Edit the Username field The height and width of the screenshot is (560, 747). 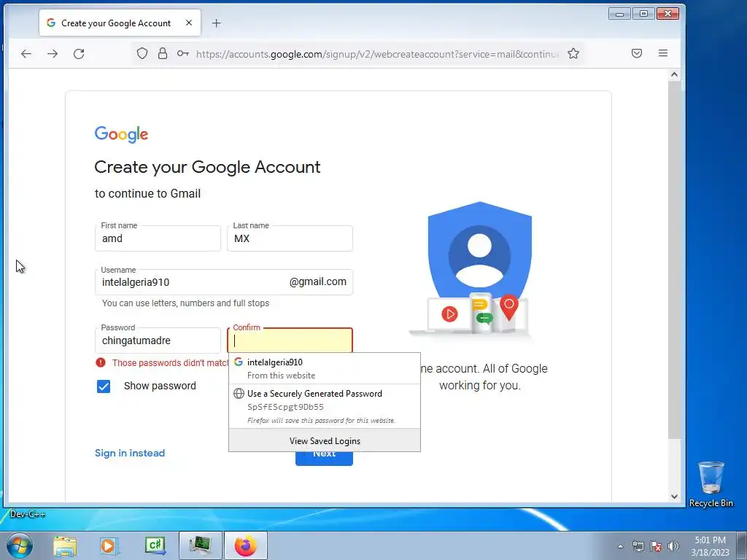click(x=224, y=282)
